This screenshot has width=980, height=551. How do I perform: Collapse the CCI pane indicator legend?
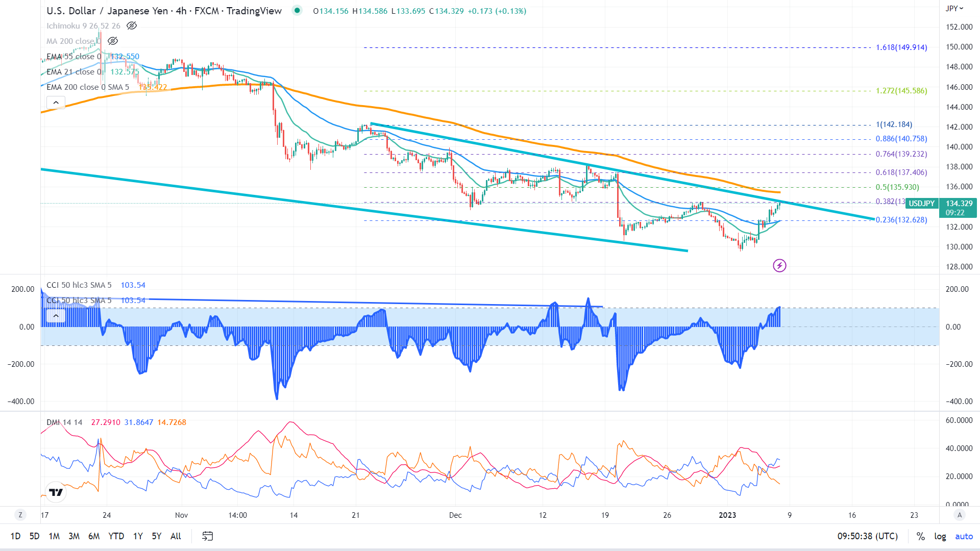coord(56,316)
